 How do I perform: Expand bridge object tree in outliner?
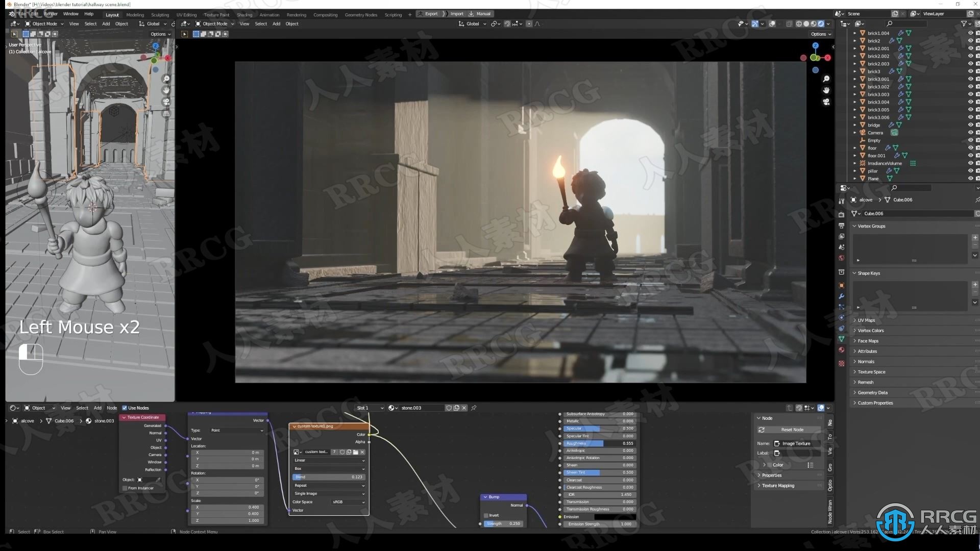point(855,125)
